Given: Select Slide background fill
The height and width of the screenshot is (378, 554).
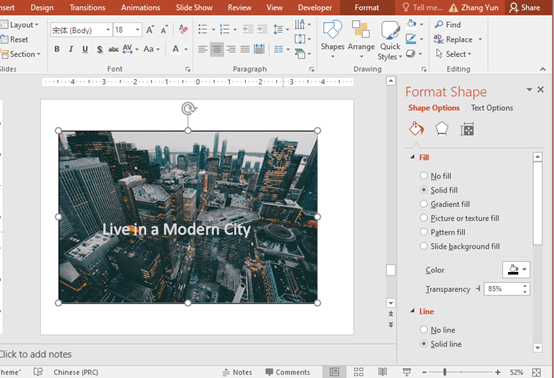Looking at the screenshot, I should 460,246.
